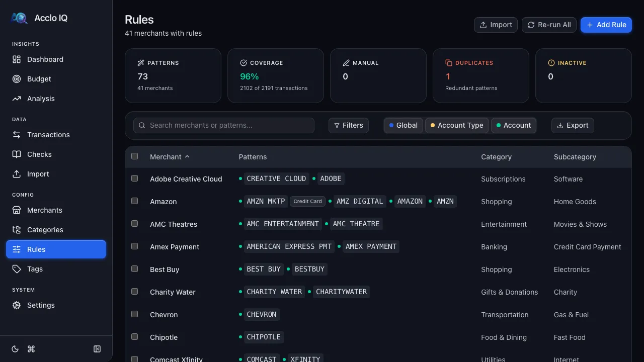
Task: Toggle Account scope filter
Action: tap(513, 125)
